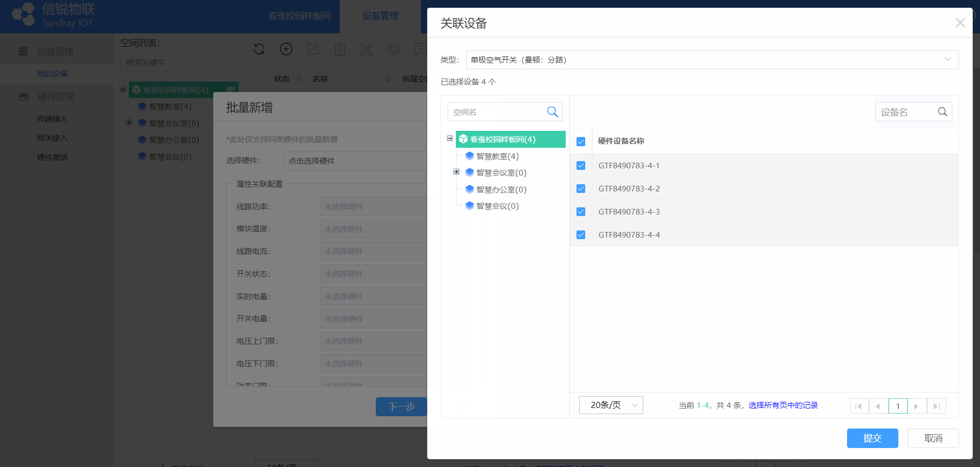The width and height of the screenshot is (980, 467).
Task: Click the 提交 button
Action: 872,438
